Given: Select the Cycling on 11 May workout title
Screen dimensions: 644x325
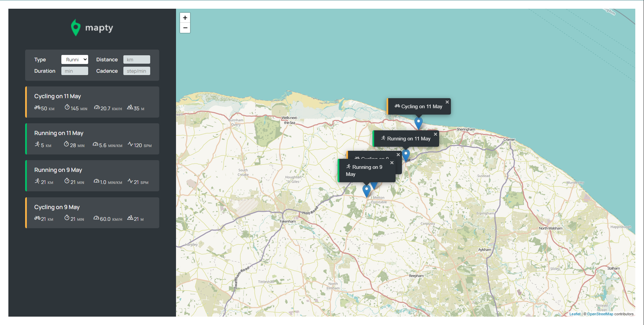Looking at the screenshot, I should tap(58, 96).
